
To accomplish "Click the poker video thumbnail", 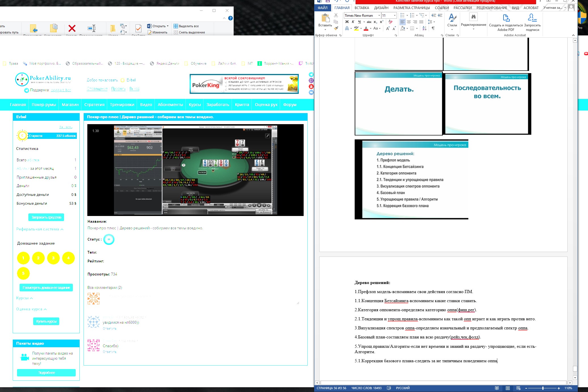I will click(x=195, y=170).
